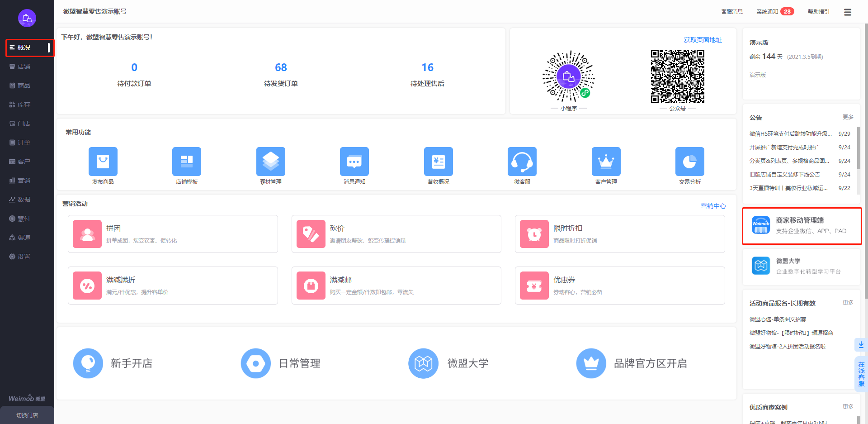Open the 营销中心 link
The image size is (868, 424).
[713, 206]
